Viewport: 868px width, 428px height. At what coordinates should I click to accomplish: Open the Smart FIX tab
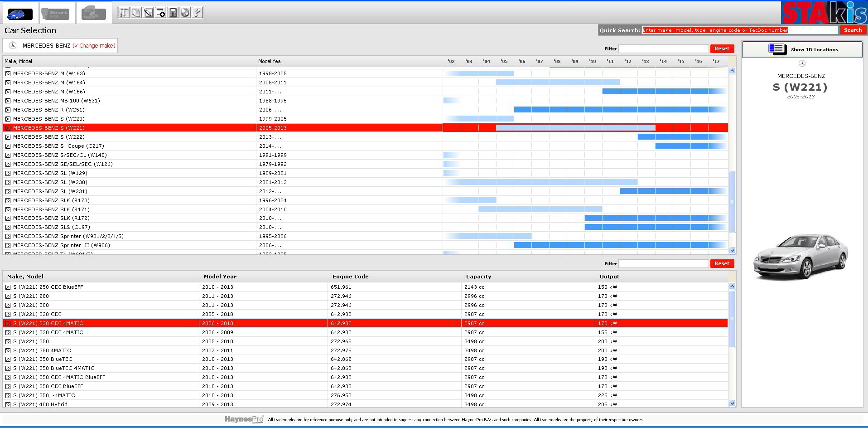click(55, 14)
